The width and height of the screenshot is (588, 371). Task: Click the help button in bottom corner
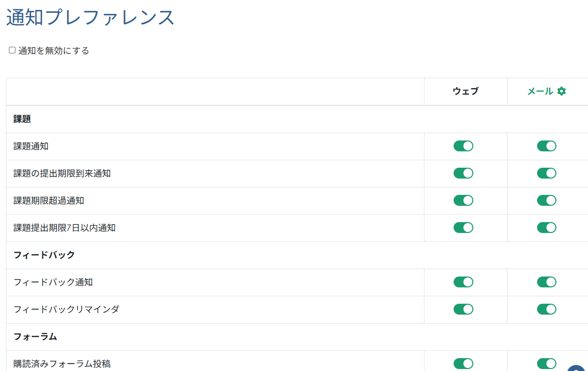pyautogui.click(x=577, y=368)
